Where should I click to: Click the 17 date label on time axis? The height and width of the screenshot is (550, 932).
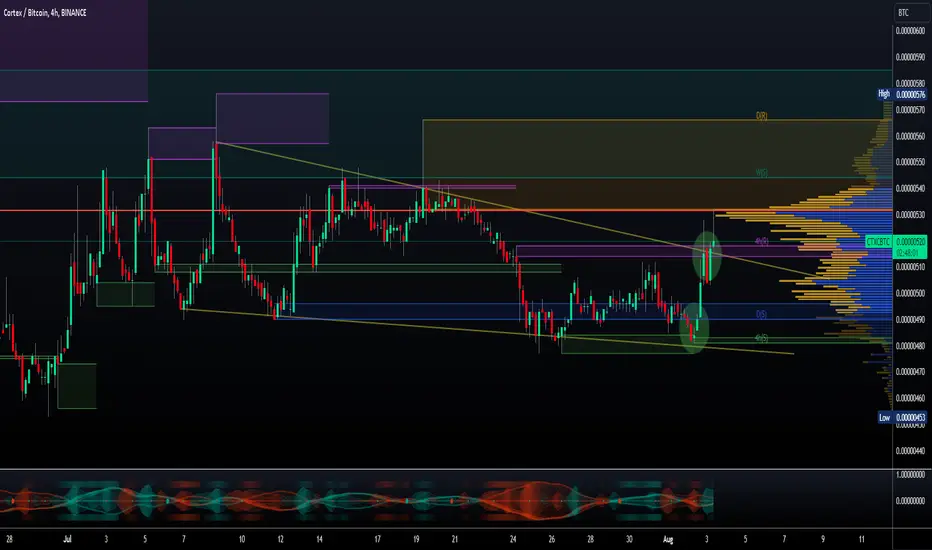[x=377, y=539]
